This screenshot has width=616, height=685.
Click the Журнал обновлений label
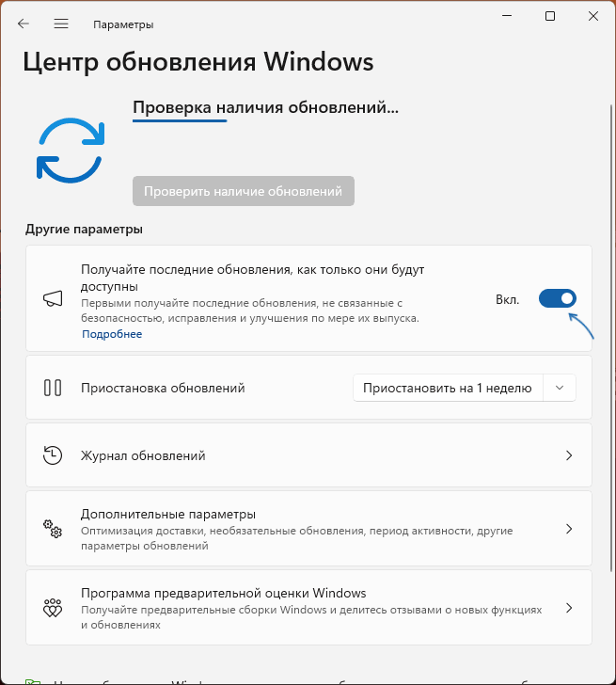[143, 455]
